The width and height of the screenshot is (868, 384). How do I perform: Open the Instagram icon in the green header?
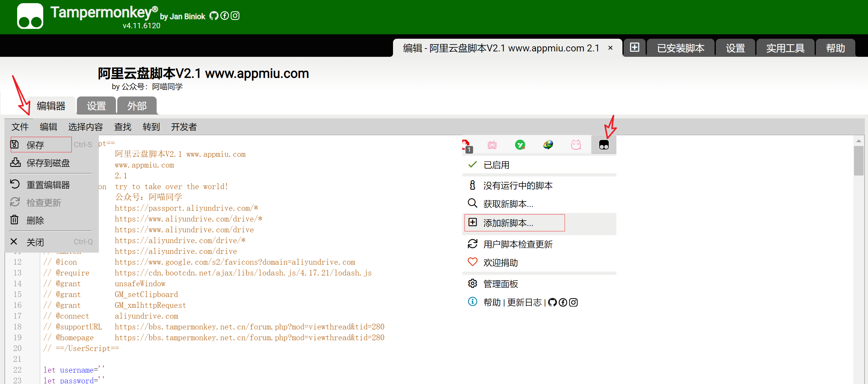(x=235, y=16)
